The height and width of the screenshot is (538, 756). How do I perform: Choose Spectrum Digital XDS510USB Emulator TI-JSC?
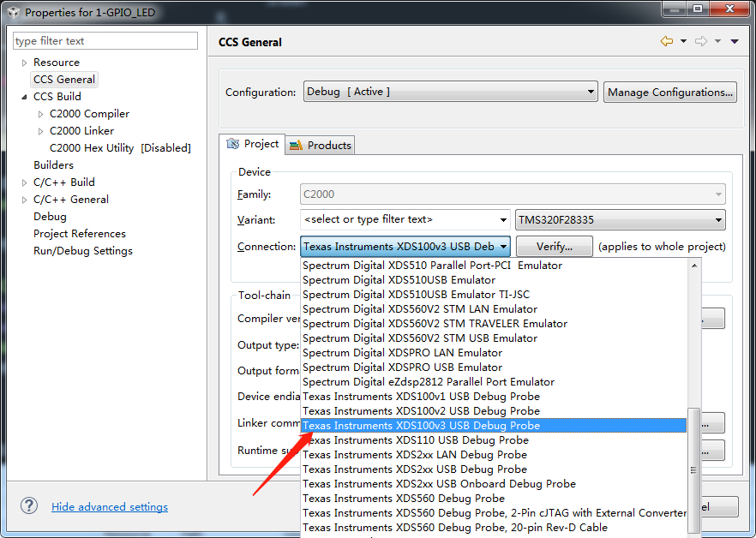click(x=494, y=295)
